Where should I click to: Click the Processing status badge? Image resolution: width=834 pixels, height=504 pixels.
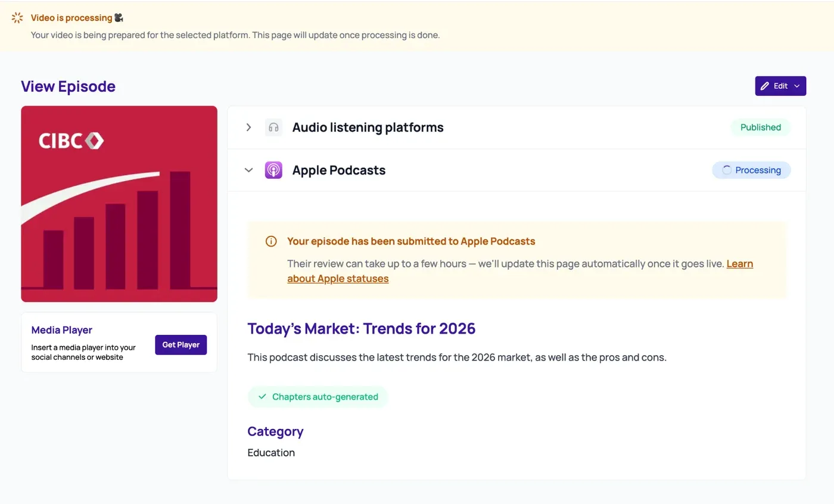(751, 170)
